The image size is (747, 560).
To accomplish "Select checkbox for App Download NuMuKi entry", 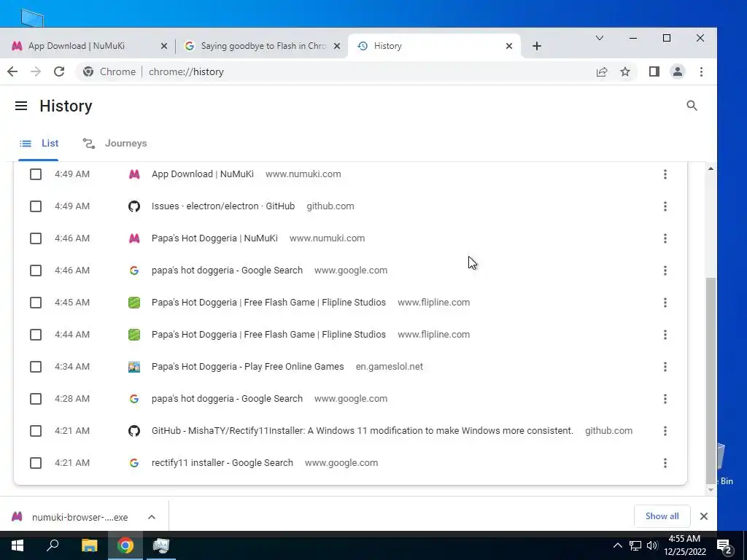I will pyautogui.click(x=36, y=174).
